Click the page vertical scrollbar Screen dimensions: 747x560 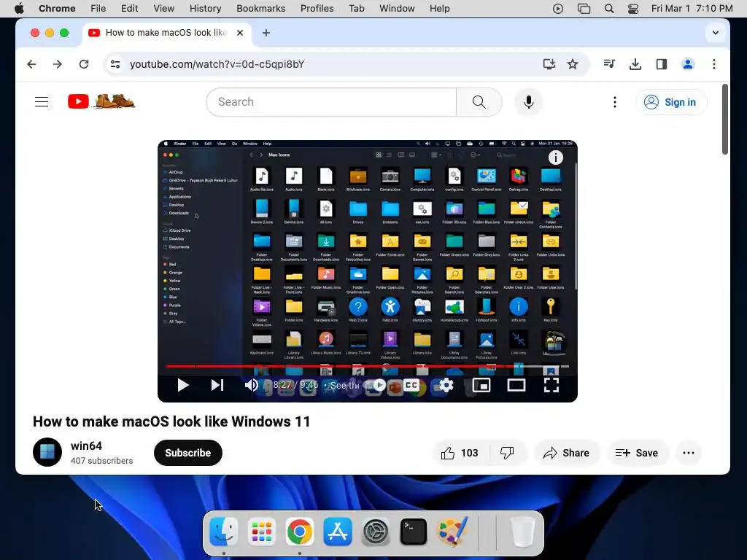(724, 119)
